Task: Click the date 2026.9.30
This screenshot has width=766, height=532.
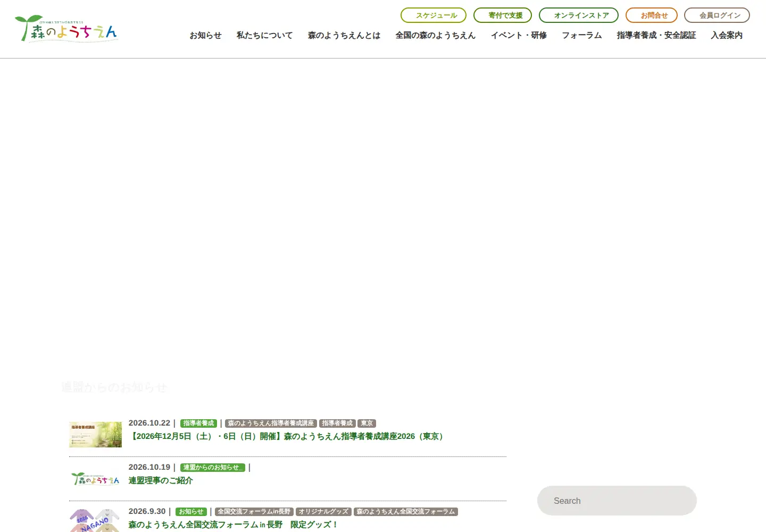Action: (x=147, y=511)
